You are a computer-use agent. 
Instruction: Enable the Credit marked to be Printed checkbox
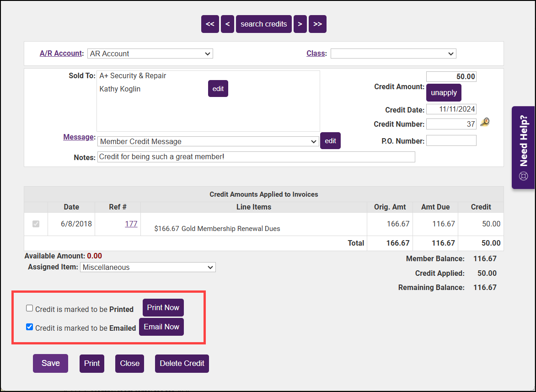click(30, 308)
